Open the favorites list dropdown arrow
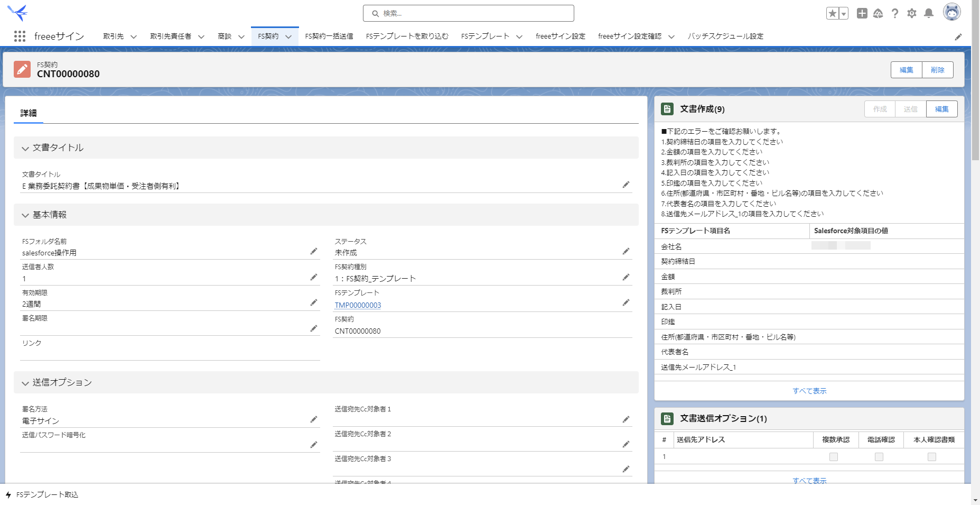The image size is (980, 505). pyautogui.click(x=844, y=13)
